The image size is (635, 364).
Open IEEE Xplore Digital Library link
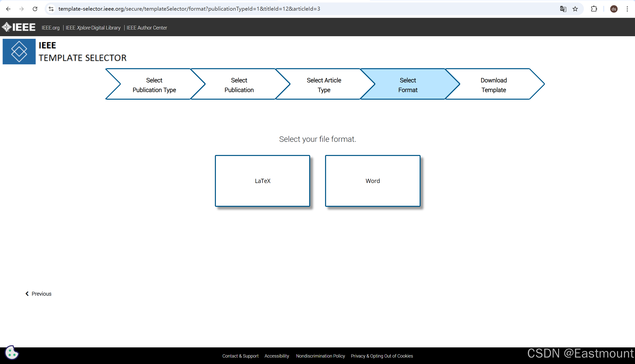click(x=93, y=28)
